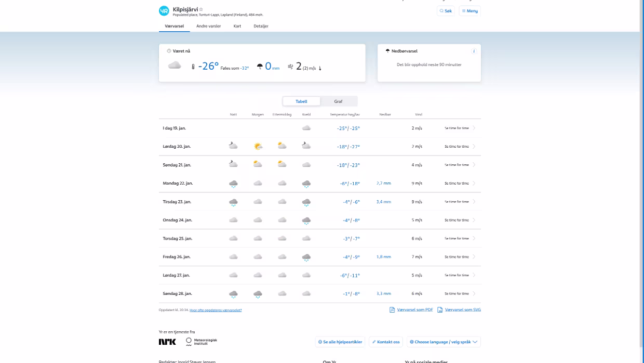Open the Meny button
The image size is (644, 363).
469,11
